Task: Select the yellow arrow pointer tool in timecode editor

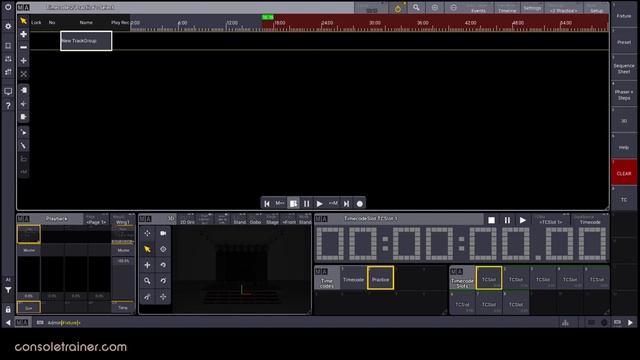Action: pos(23,21)
